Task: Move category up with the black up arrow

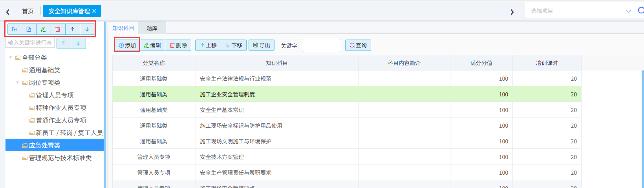Action: [72, 29]
